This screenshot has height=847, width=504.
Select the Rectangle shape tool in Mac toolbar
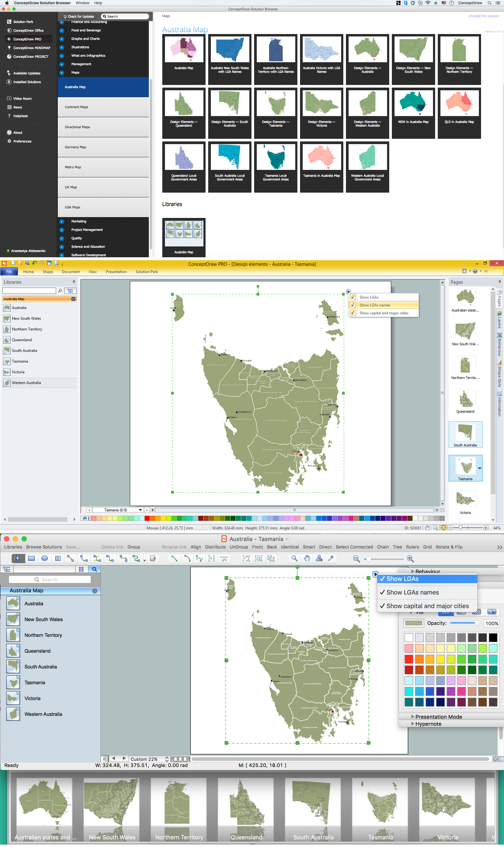click(x=31, y=558)
